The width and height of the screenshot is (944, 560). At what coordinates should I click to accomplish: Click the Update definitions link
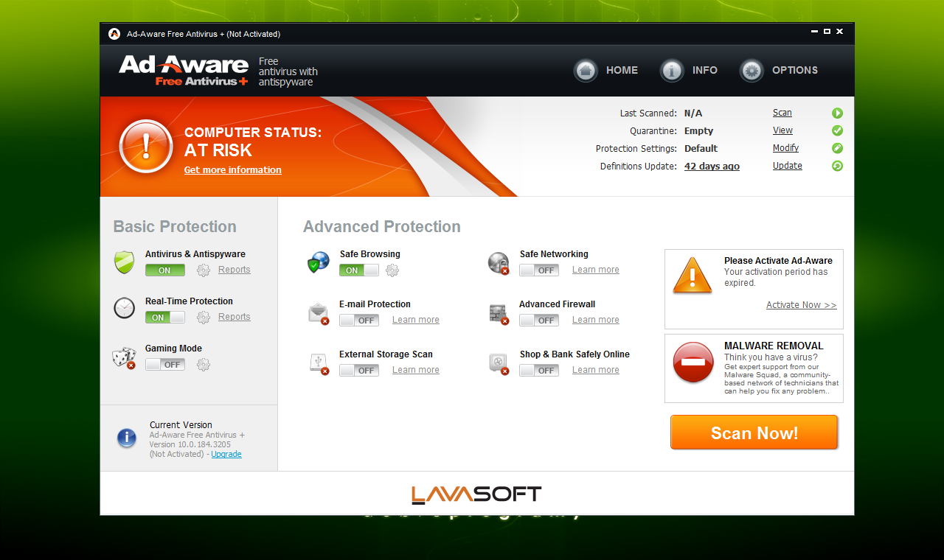coord(788,166)
